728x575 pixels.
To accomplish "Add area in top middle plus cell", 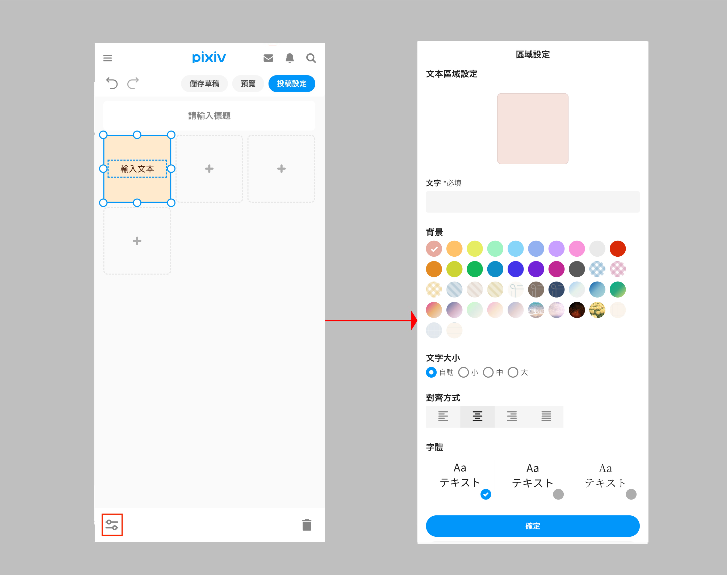I will [209, 169].
